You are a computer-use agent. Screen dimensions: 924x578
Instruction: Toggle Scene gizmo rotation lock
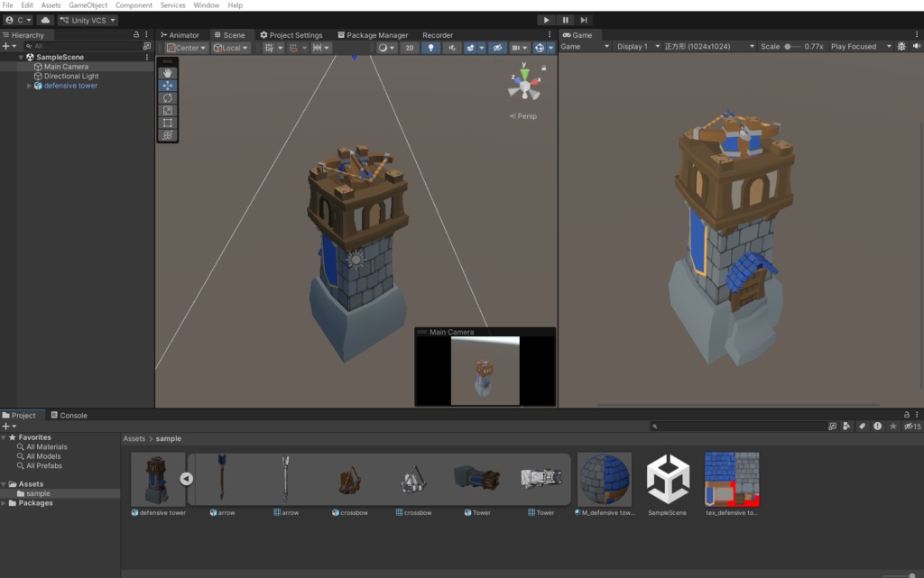pos(544,69)
